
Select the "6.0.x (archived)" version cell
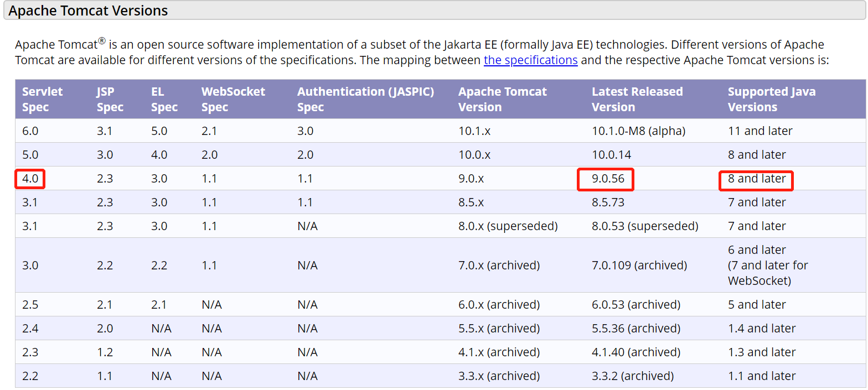(499, 305)
